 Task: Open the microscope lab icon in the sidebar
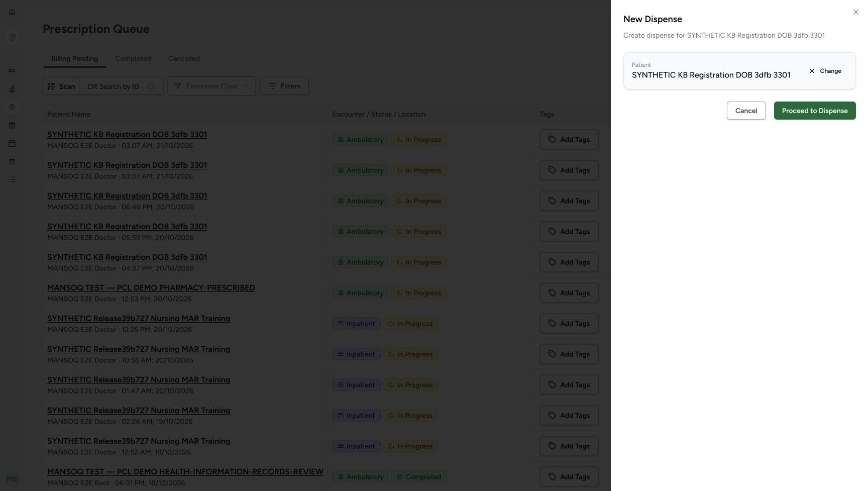[x=12, y=89]
